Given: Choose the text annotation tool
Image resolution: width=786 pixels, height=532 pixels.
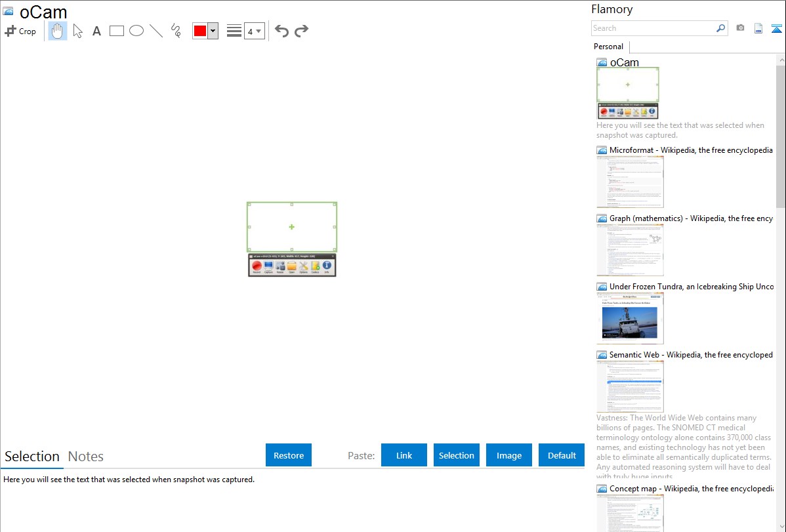Looking at the screenshot, I should [96, 31].
